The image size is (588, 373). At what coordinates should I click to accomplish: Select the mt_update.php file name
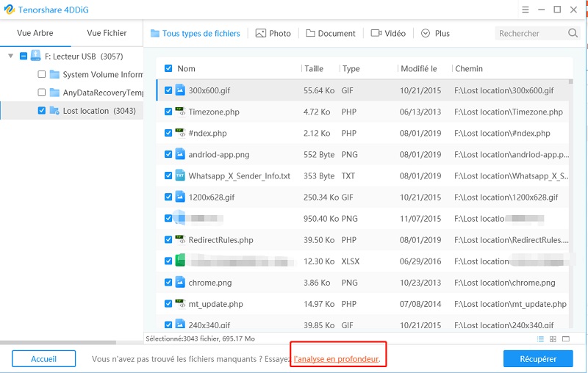point(215,304)
